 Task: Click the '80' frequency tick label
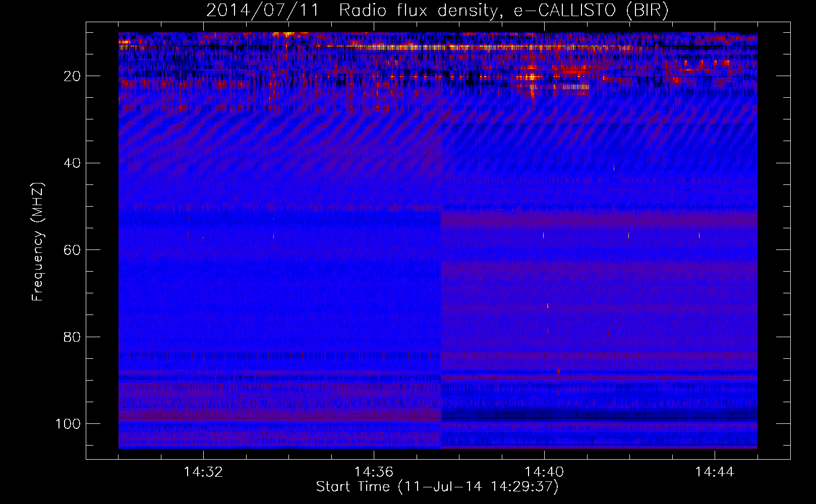(72, 337)
